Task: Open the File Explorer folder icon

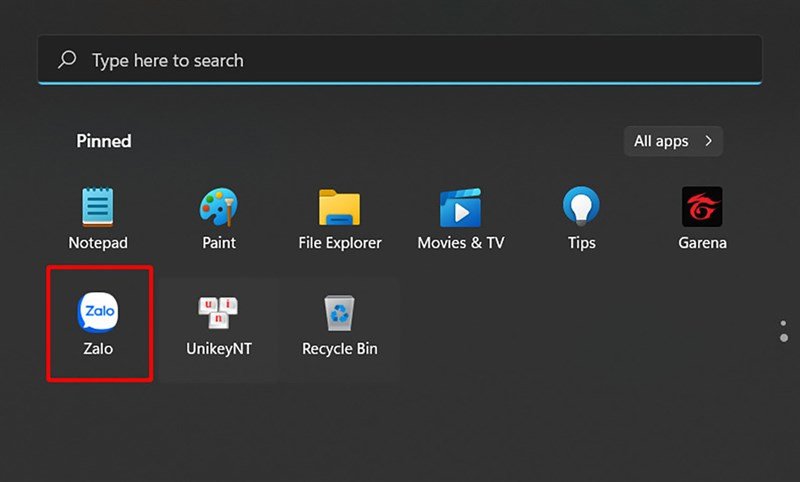Action: click(x=339, y=207)
